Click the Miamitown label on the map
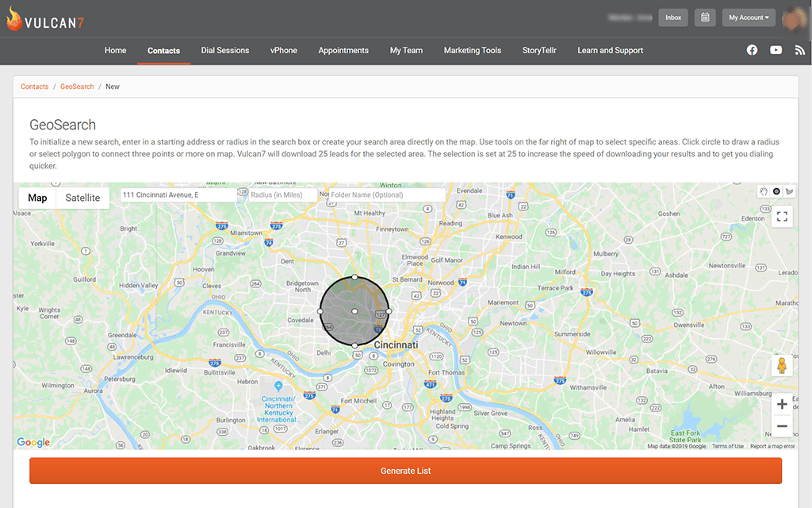812x508 pixels. pos(246,233)
